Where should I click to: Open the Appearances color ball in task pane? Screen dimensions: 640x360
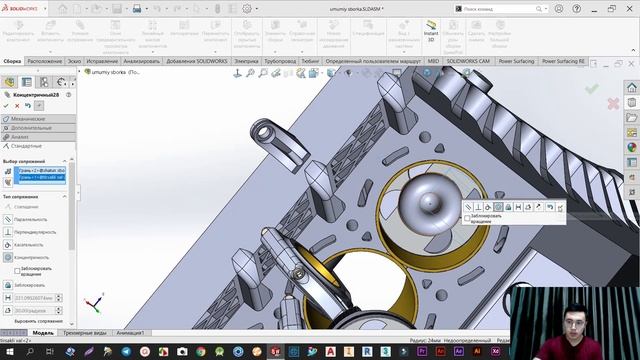pos(632,147)
